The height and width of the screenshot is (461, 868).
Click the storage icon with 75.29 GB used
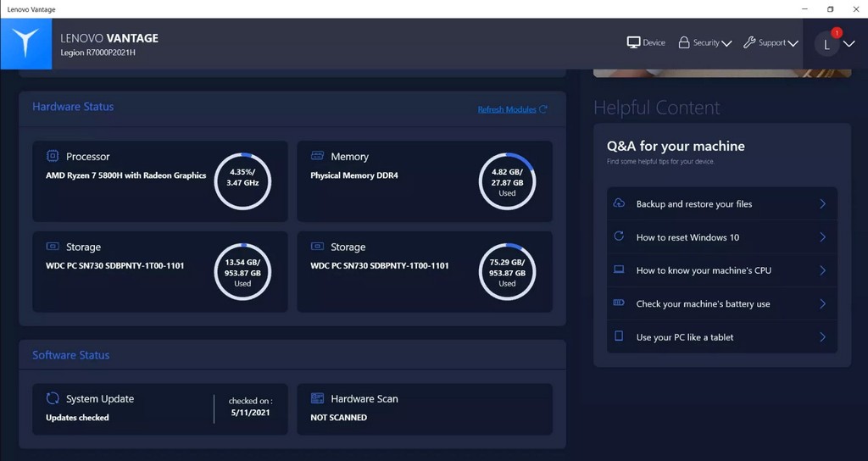click(x=317, y=246)
